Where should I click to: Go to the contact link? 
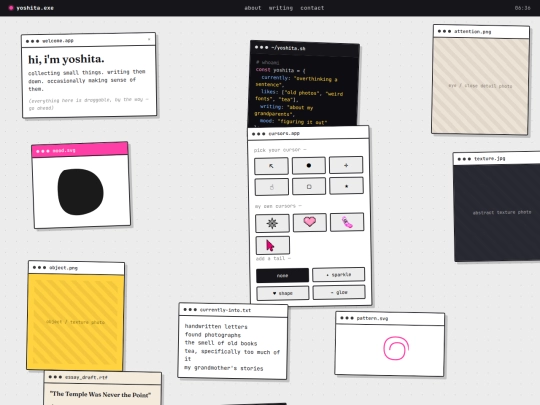(x=312, y=8)
